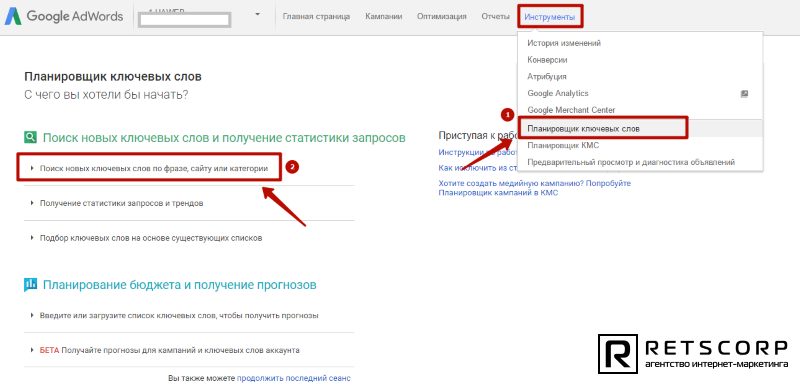
Task: Switch to the Кампании tab
Action: [384, 16]
